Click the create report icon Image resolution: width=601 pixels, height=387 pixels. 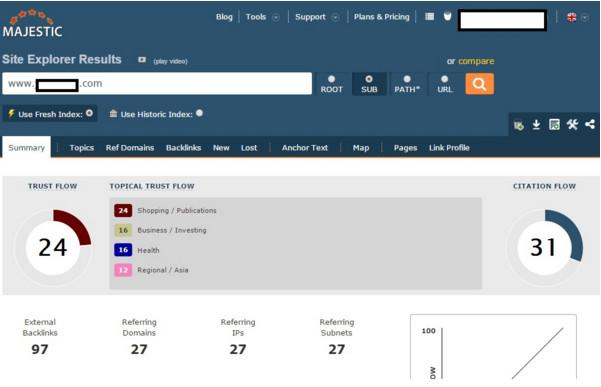(554, 125)
